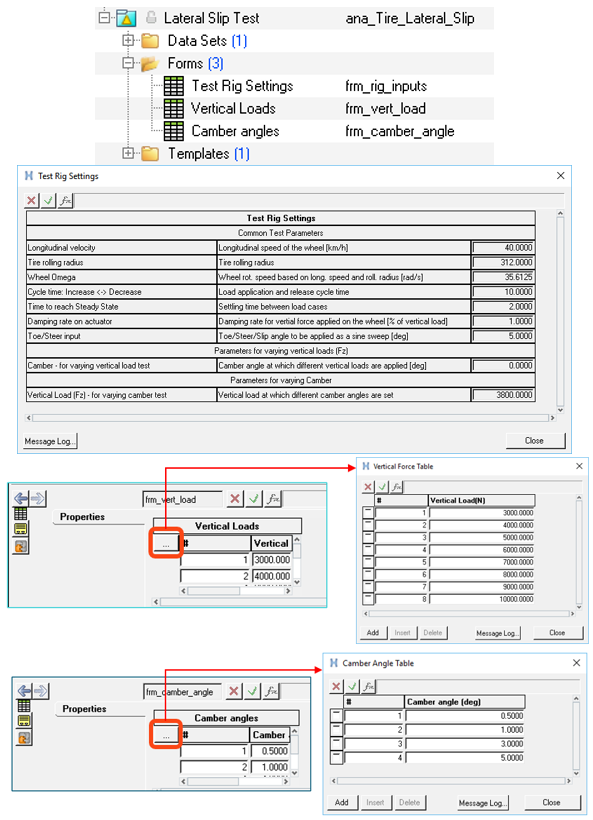Toggle row 4 selector in Camber Angle Table
593x820 pixels.
[x=336, y=757]
